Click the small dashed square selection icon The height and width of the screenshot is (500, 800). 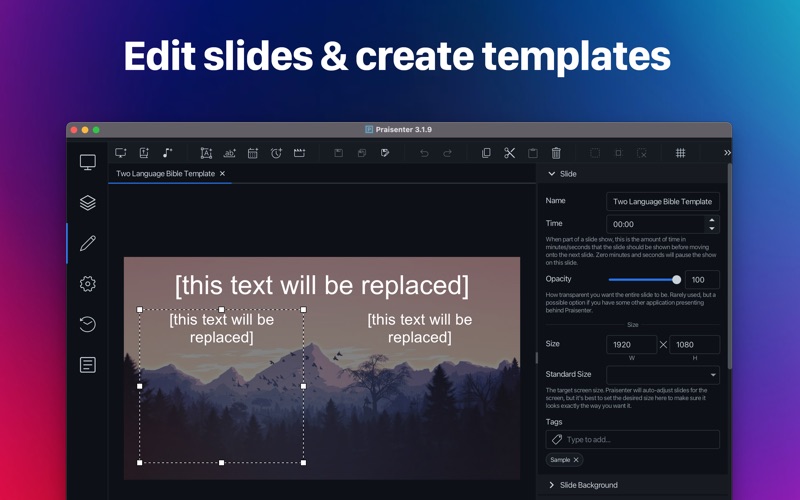pyautogui.click(x=618, y=153)
